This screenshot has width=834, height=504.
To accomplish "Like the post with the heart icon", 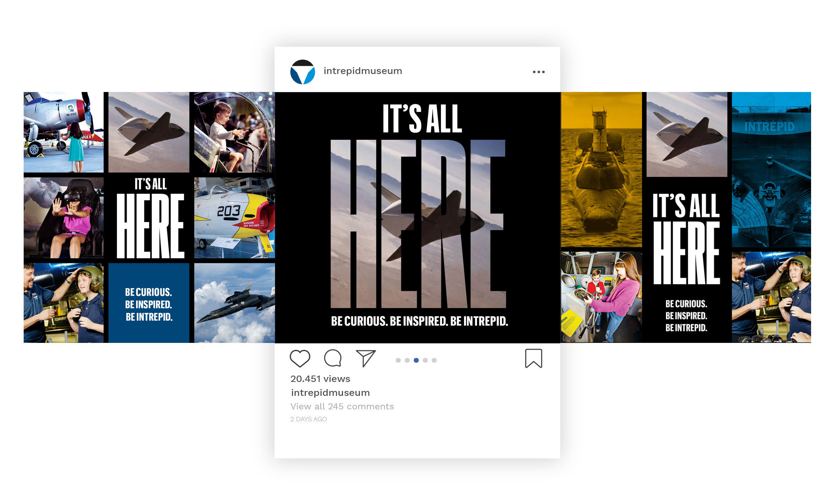I will pos(300,358).
